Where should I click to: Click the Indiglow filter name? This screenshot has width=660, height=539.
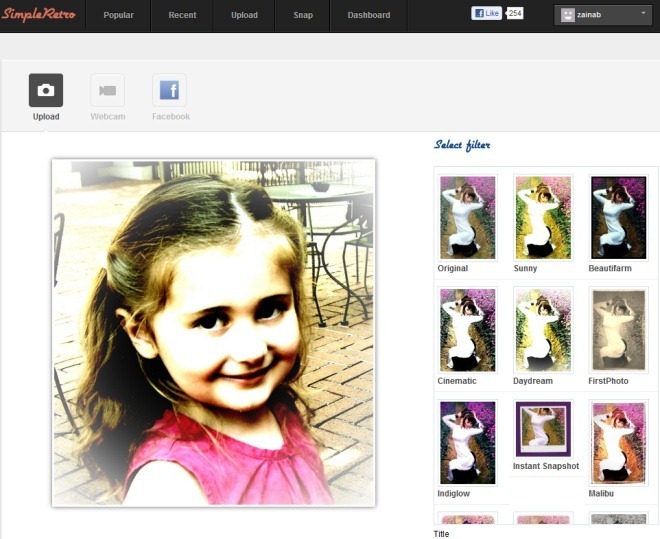tap(454, 493)
